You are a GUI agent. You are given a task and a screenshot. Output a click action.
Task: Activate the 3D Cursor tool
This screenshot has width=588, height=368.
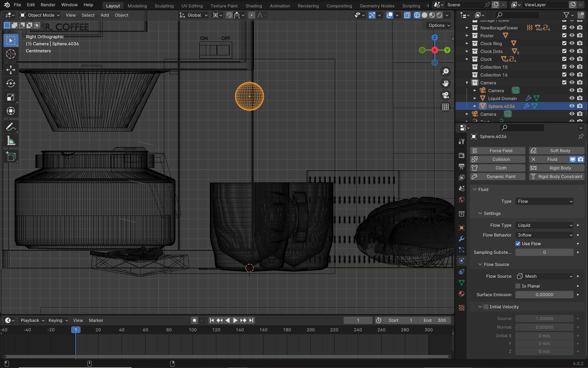[x=11, y=54]
